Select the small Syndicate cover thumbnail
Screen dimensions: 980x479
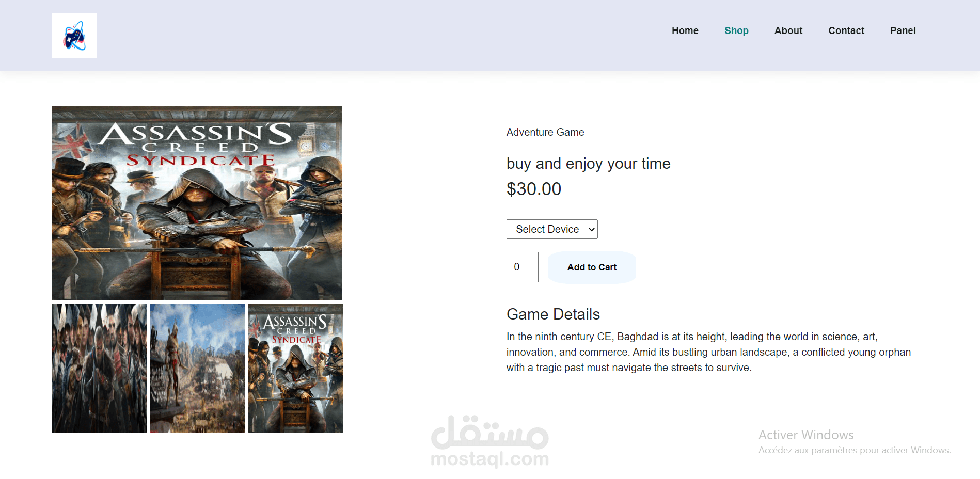pos(295,368)
